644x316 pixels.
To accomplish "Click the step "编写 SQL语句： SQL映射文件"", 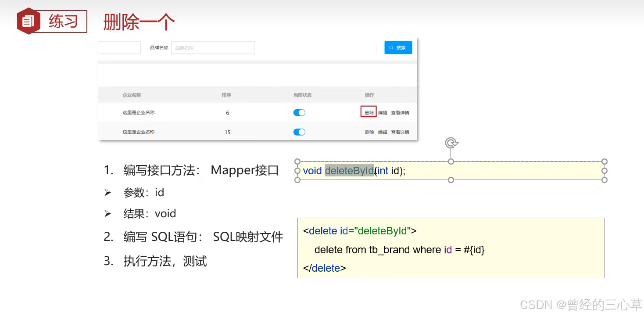I will [x=193, y=237].
